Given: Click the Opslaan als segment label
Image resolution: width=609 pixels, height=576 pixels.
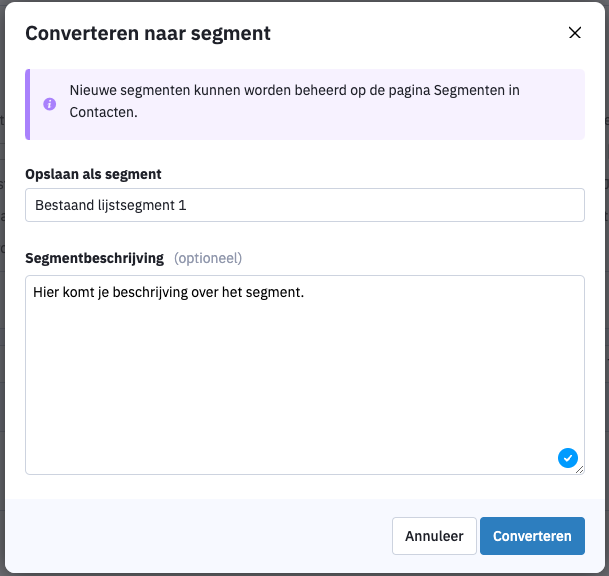Looking at the screenshot, I should (93, 174).
